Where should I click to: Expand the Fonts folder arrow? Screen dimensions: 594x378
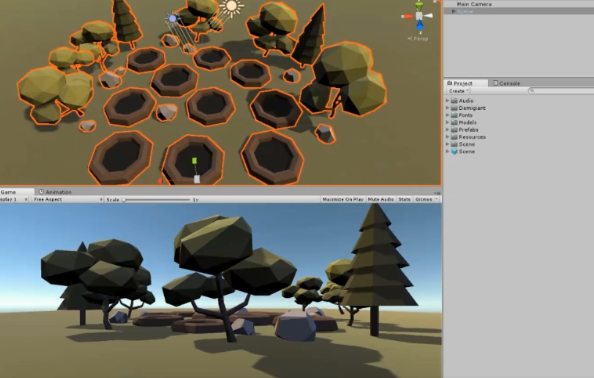pyautogui.click(x=447, y=115)
